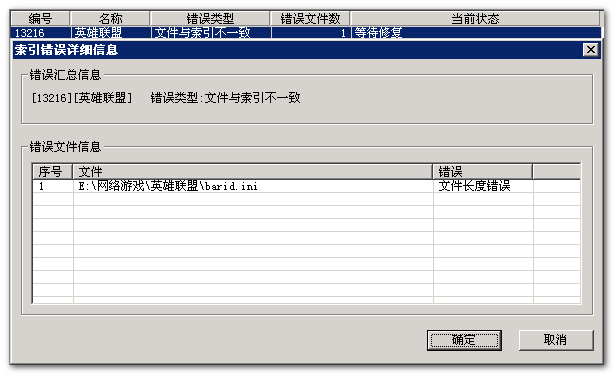Select 英雄联盟 name cell in the background list
The width and height of the screenshot is (614, 375).
(x=111, y=33)
